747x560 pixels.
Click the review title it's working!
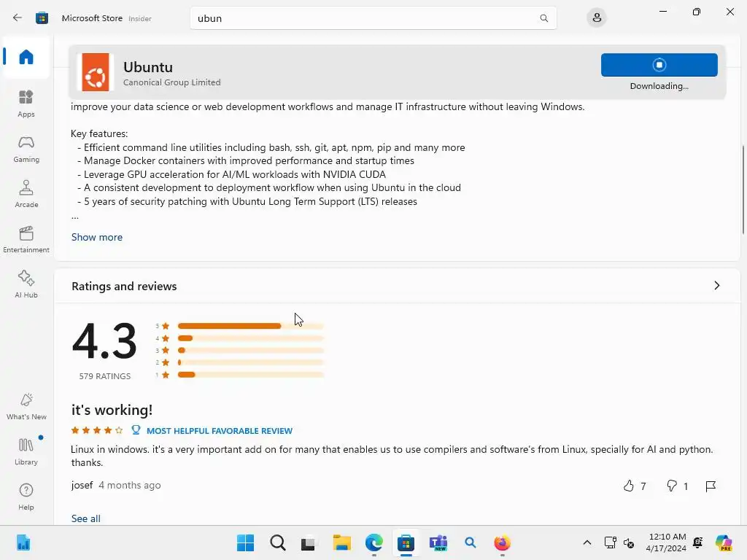pyautogui.click(x=112, y=410)
